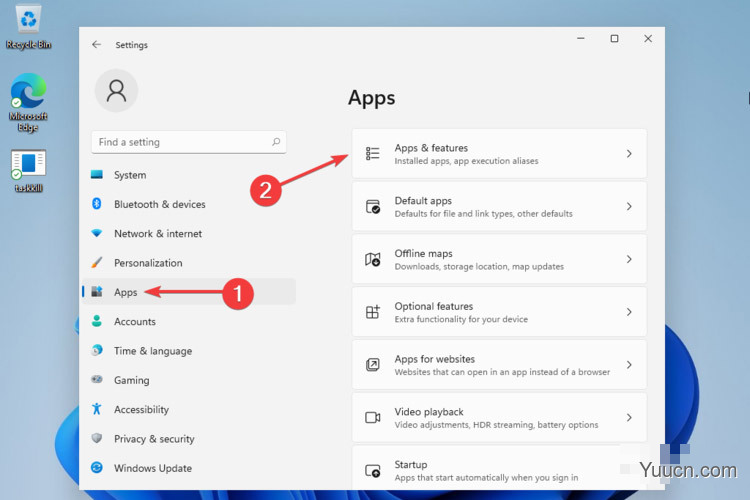Click 'Installed apps, app execution aliases' text
The width and height of the screenshot is (750, 500).
466,161
